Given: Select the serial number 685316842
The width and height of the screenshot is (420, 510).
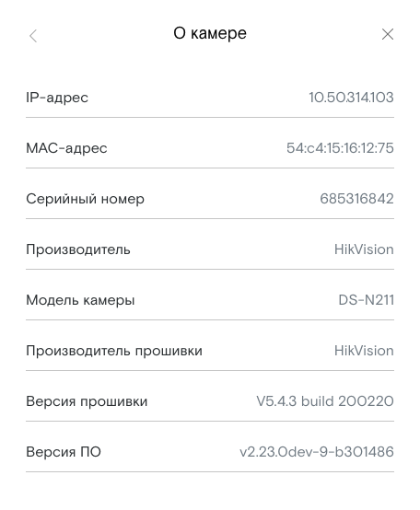Looking at the screenshot, I should tap(356, 199).
